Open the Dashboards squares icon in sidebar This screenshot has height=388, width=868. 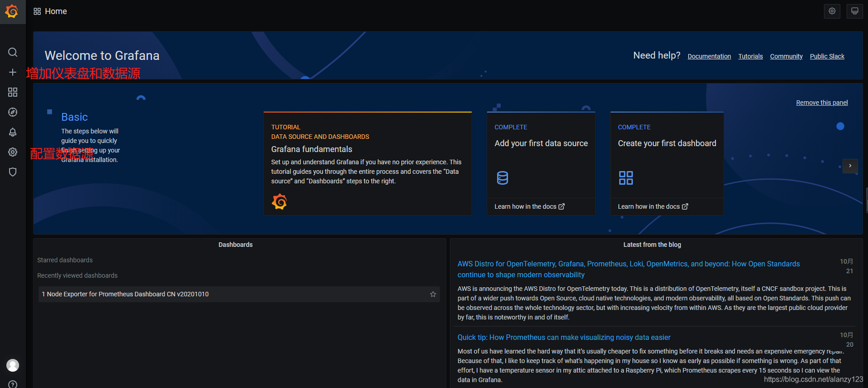pos(13,92)
